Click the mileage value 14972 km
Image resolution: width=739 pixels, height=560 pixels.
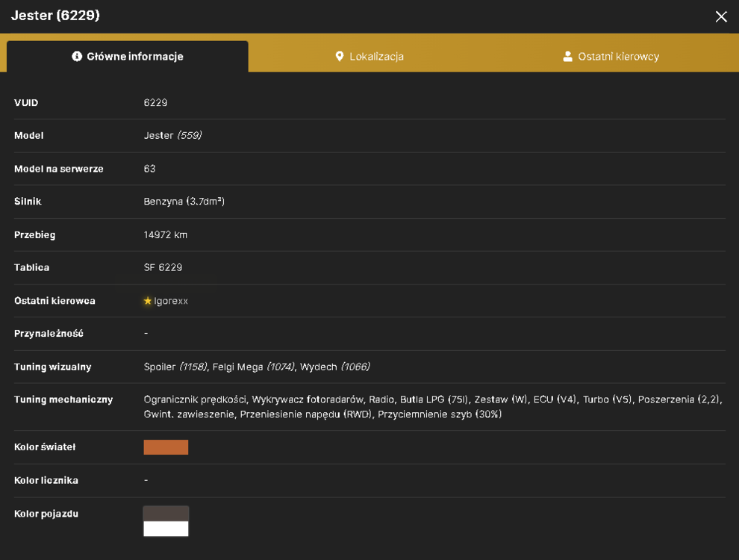click(166, 234)
